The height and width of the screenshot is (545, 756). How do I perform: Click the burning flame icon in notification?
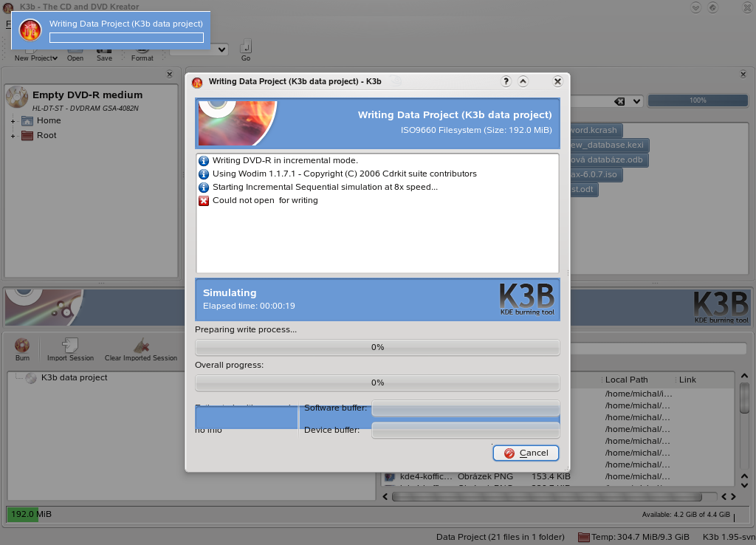click(x=30, y=30)
